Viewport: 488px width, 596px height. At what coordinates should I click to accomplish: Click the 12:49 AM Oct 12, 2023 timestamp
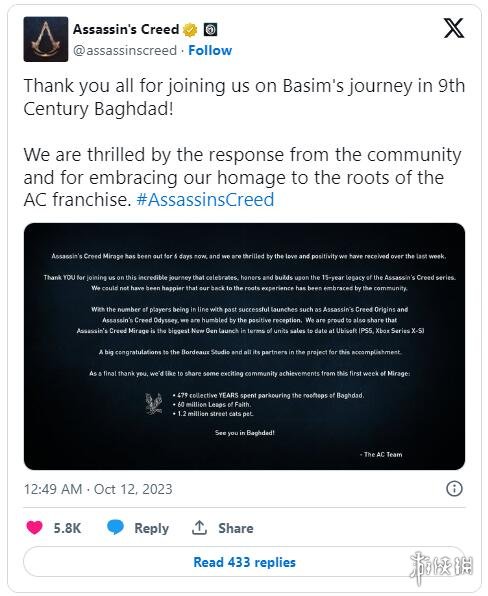tap(98, 489)
